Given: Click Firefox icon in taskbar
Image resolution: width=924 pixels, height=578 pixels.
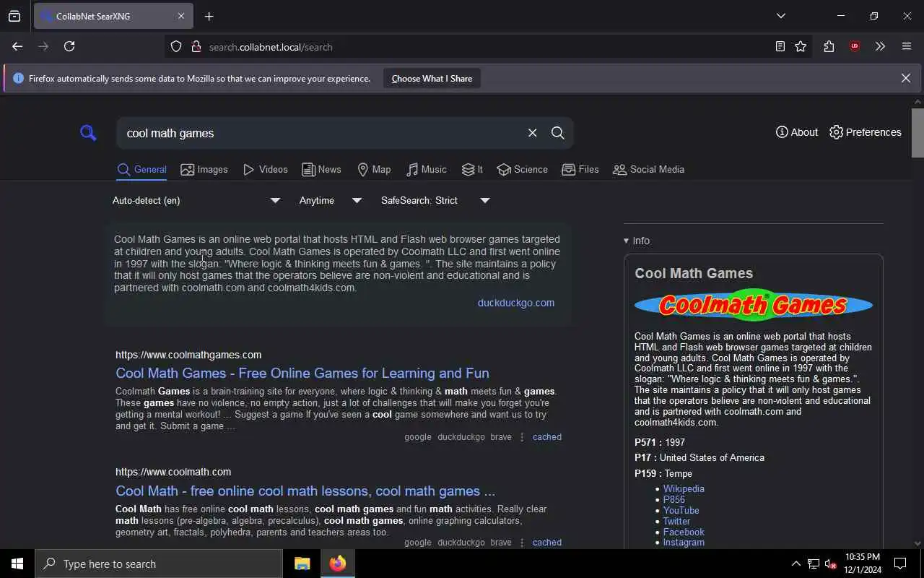Looking at the screenshot, I should 337,564.
